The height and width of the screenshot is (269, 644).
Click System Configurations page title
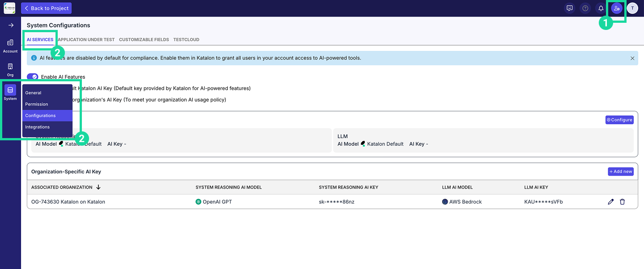click(x=59, y=25)
